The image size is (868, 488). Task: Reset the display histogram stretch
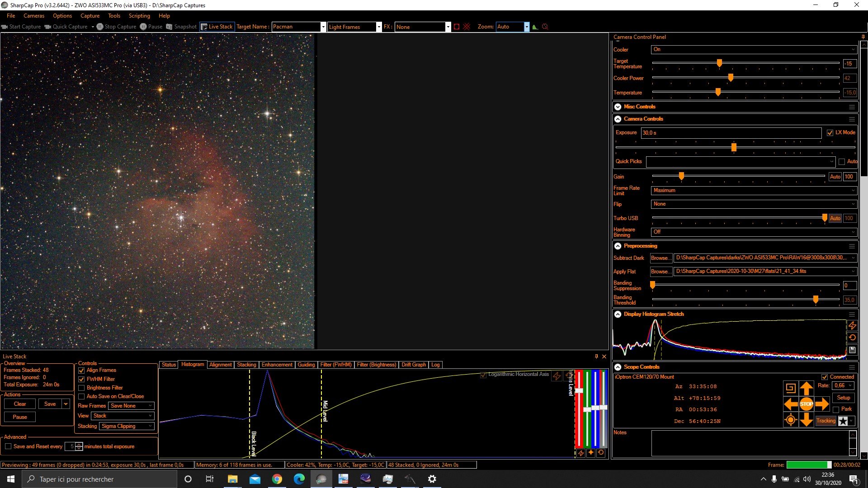coord(852,338)
